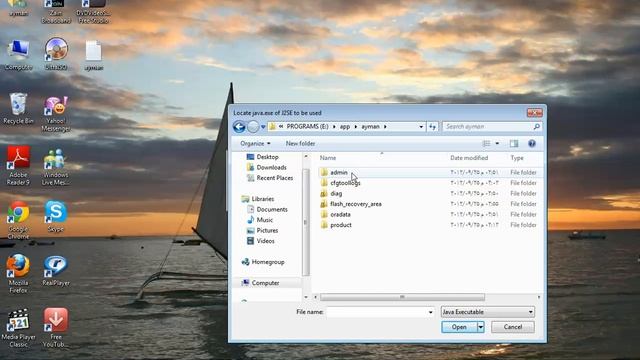Create a New folder from toolbar
640x360 pixels.
(300, 144)
